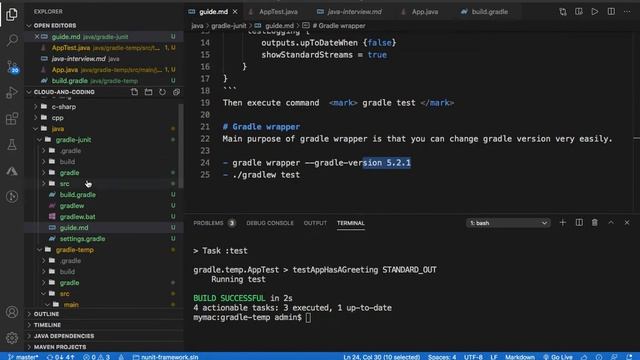The height and width of the screenshot is (360, 640).
Task: Split the editor right
Action: click(611, 12)
